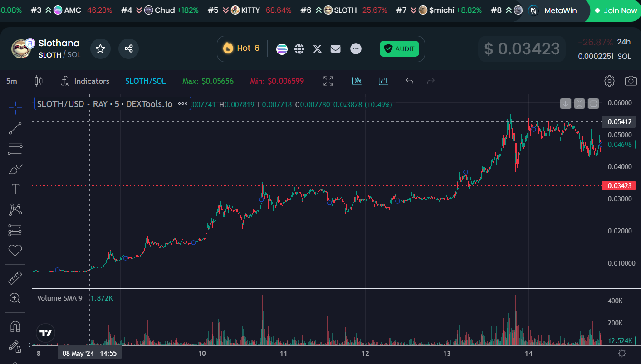Click the $ 0.03423 price display
641x364 pixels.
point(522,49)
